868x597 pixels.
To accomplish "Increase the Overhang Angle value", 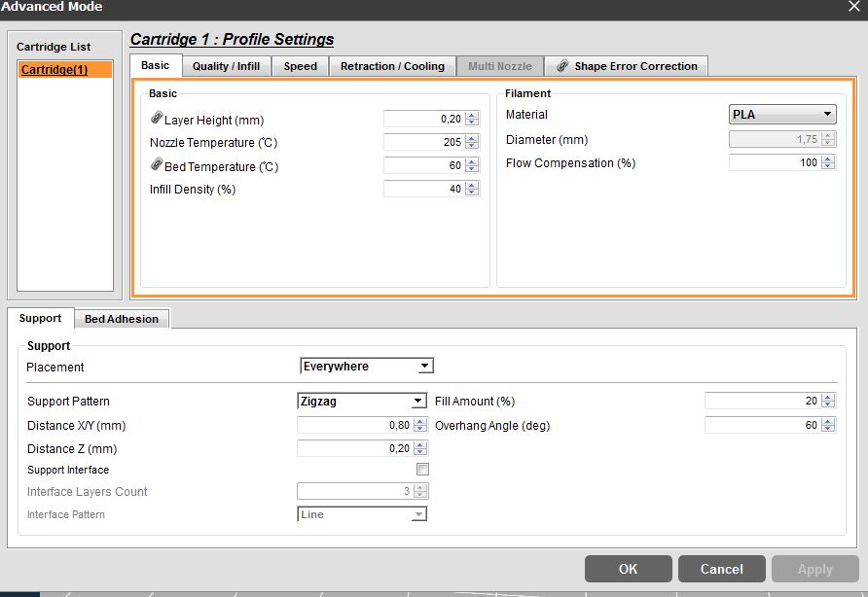I will pyautogui.click(x=826, y=419).
